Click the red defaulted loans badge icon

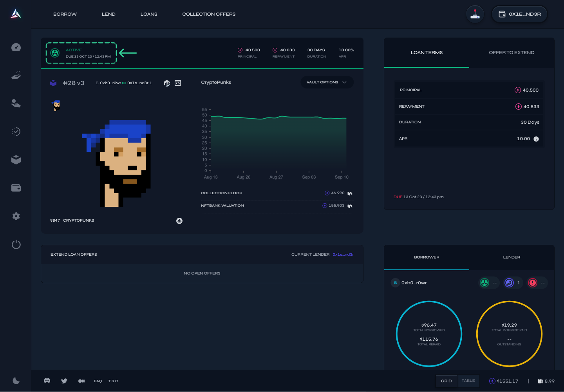(x=533, y=283)
